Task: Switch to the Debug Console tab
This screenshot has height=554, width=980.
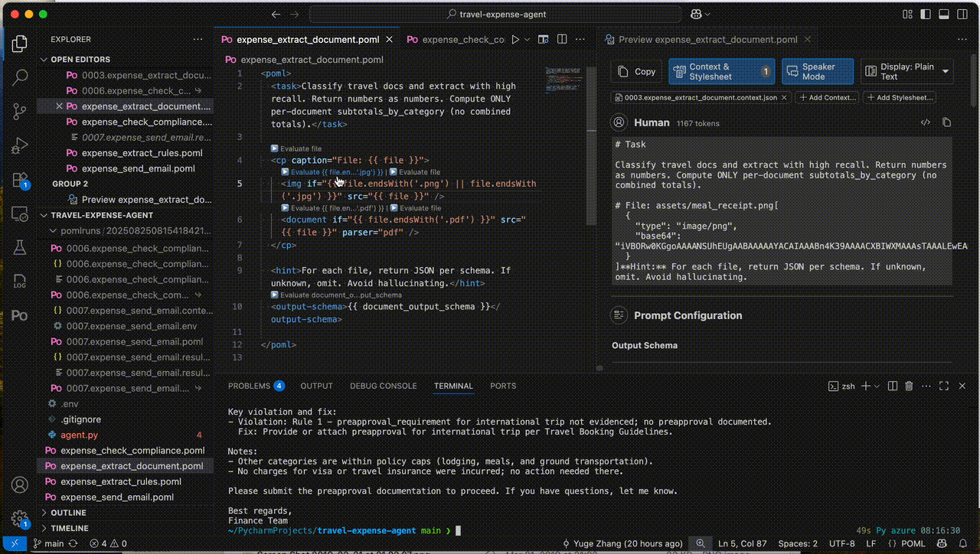Action: (383, 386)
